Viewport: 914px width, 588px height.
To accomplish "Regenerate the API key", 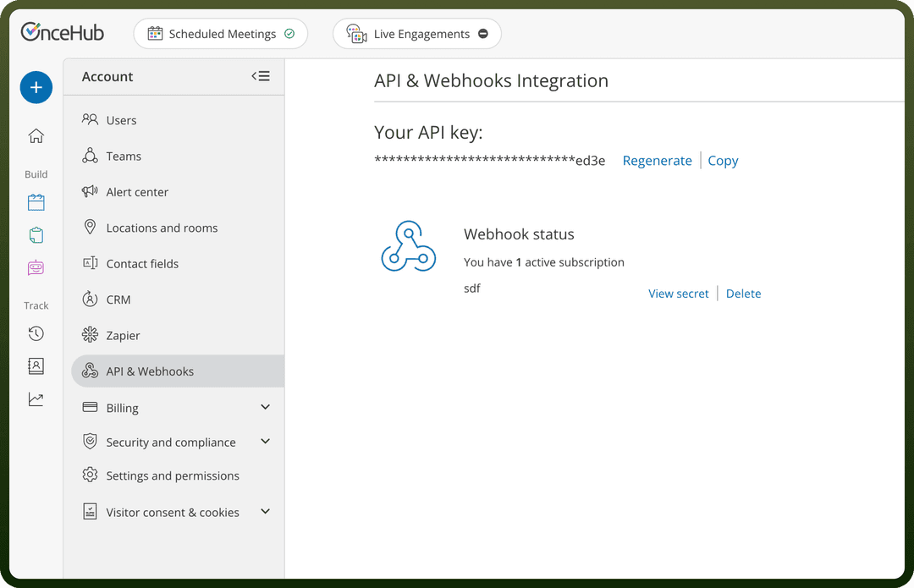I will point(657,161).
